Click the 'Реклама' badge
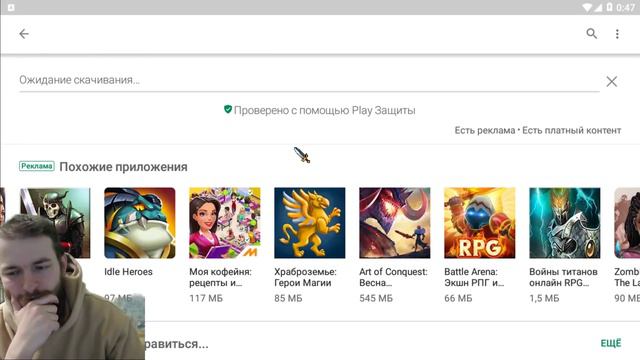Viewport: 640px width, 360px height. point(37,166)
